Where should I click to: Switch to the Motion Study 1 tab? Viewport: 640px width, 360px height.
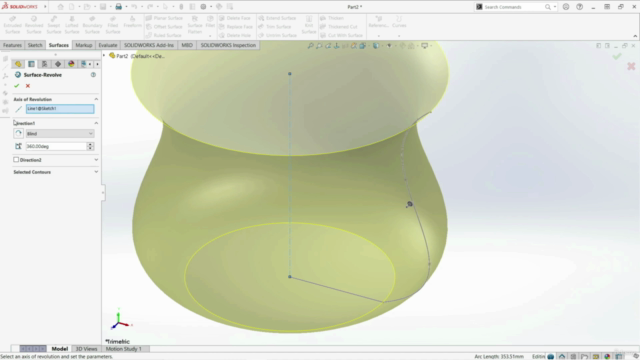124,349
